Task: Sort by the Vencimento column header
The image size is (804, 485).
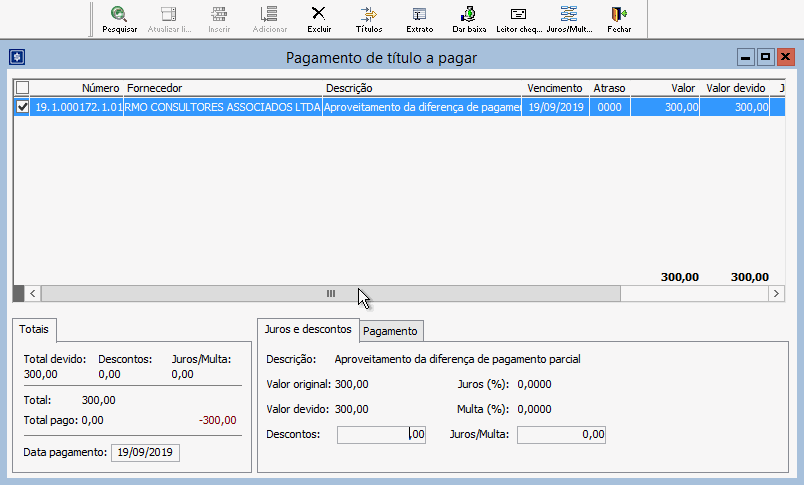Action: [555, 88]
